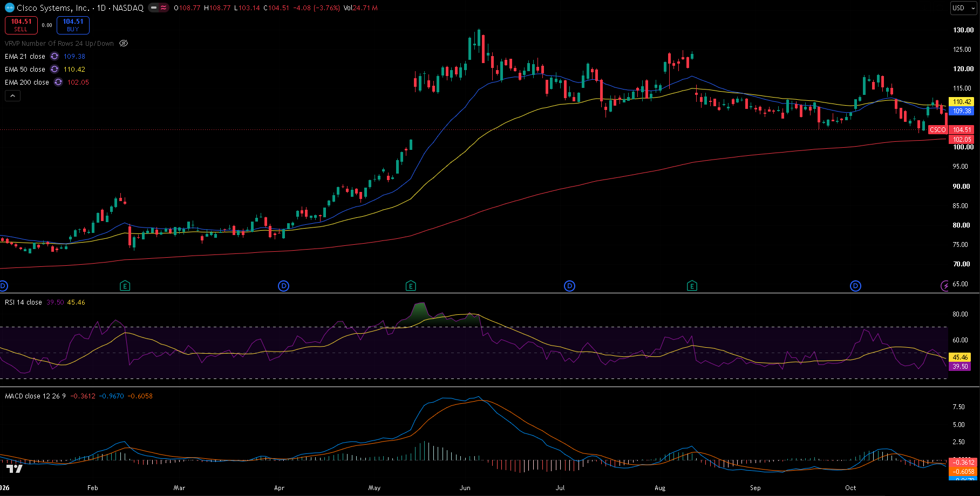Click the gray dash market-status icon by NASDAQ
Image resolution: width=980 pixels, height=496 pixels.
[x=154, y=8]
